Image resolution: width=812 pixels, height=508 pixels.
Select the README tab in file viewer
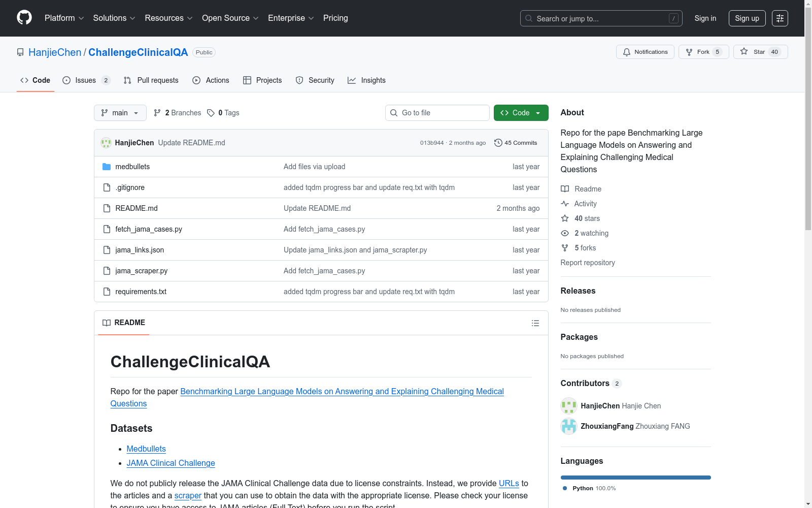click(124, 323)
